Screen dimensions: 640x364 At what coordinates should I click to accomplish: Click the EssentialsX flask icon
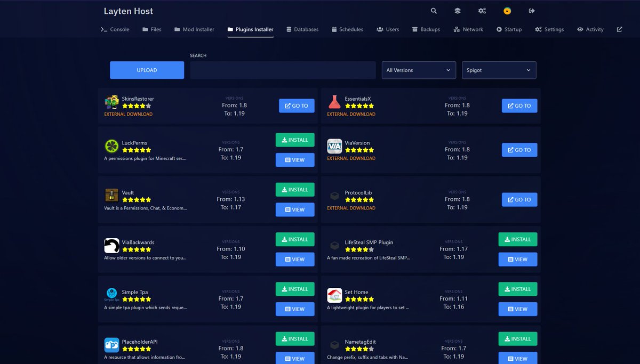[334, 102]
